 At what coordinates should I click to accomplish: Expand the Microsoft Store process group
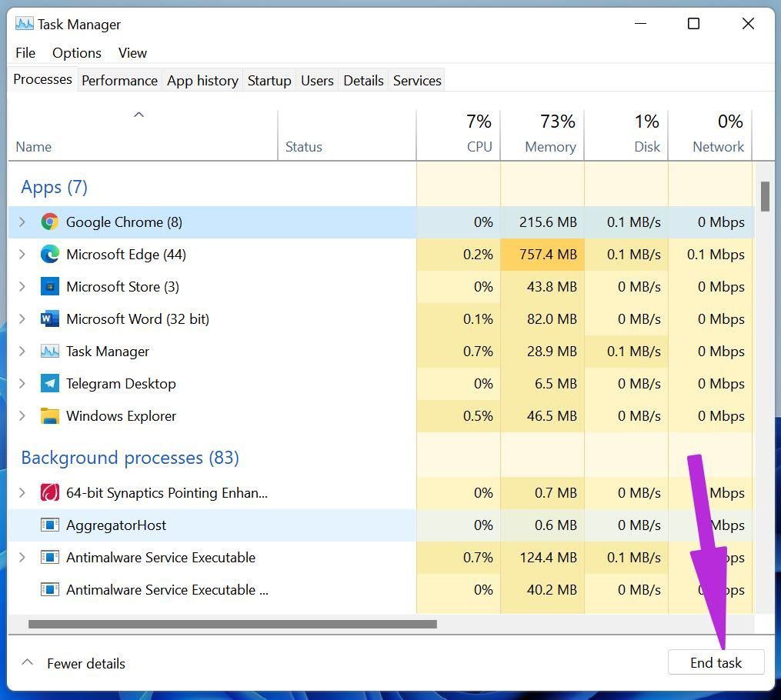(22, 287)
